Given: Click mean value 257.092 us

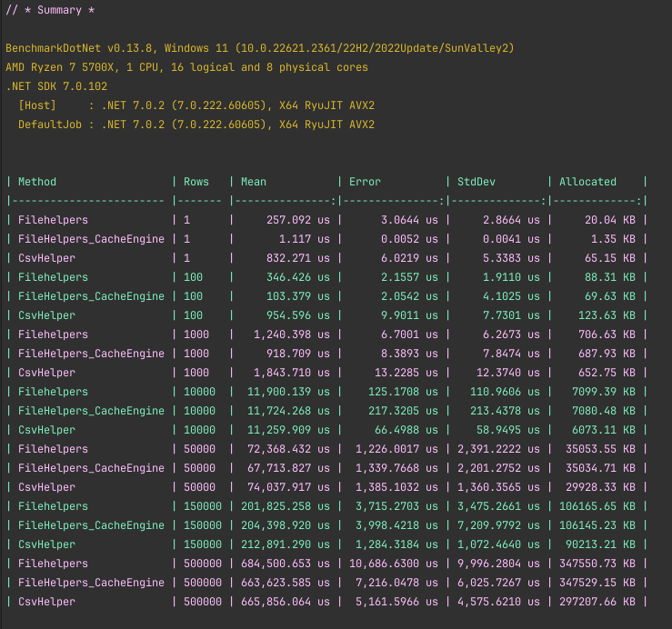Looking at the screenshot, I should 298,220.
